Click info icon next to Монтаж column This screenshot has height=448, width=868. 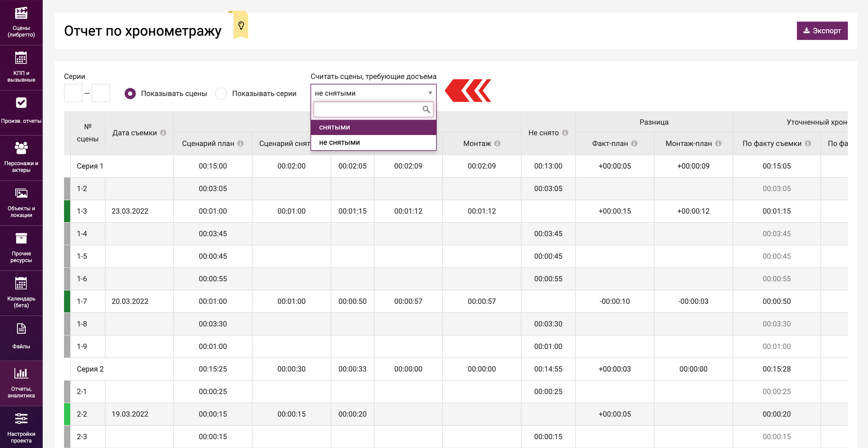point(497,143)
